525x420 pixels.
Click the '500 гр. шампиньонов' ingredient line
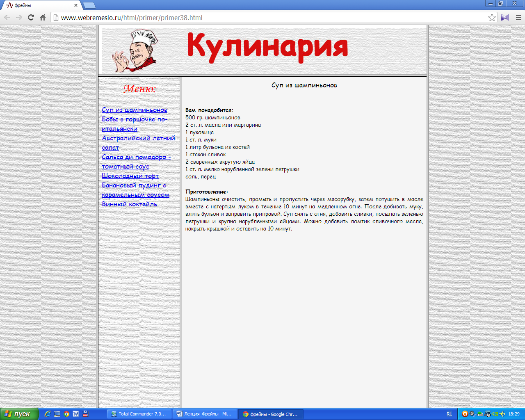[x=213, y=117]
